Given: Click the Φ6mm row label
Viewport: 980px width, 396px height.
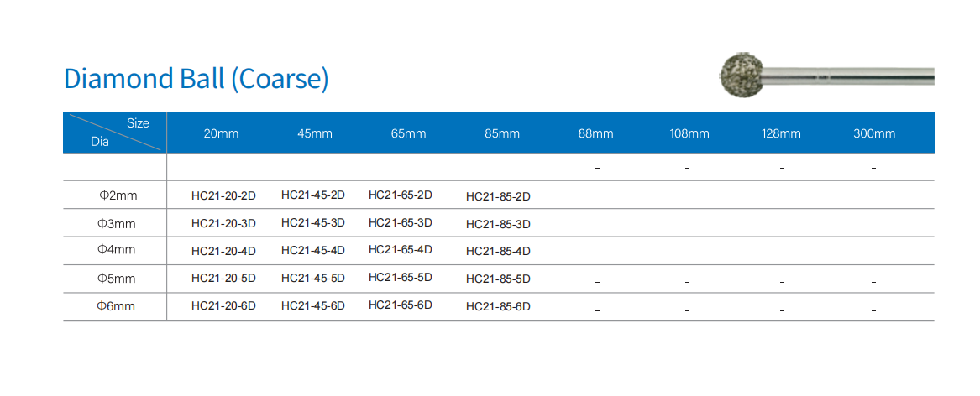Looking at the screenshot, I should point(117,306).
